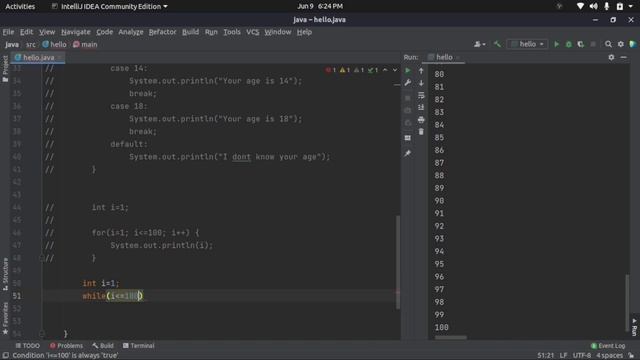Open the Navigate menu
This screenshot has width=640, height=360.
coord(76,32)
